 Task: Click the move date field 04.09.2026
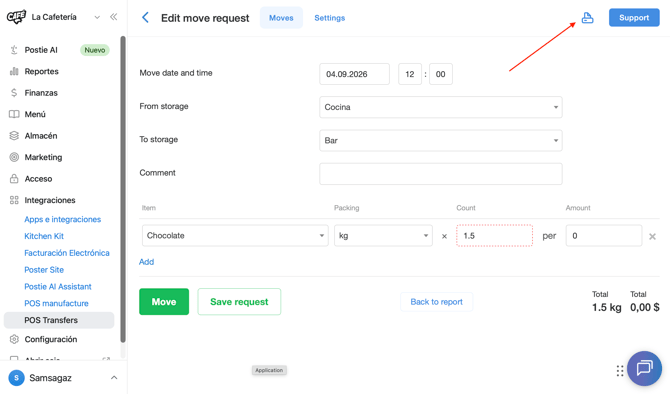[354, 74]
